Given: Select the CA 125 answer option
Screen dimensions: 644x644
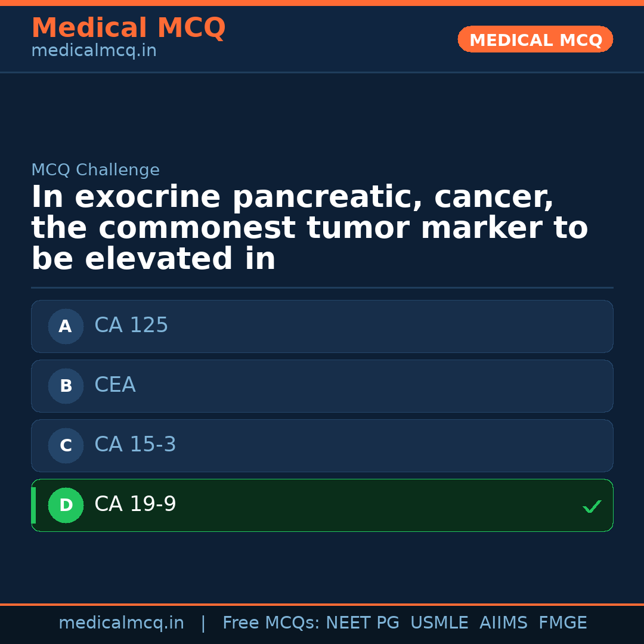Looking at the screenshot, I should [322, 326].
